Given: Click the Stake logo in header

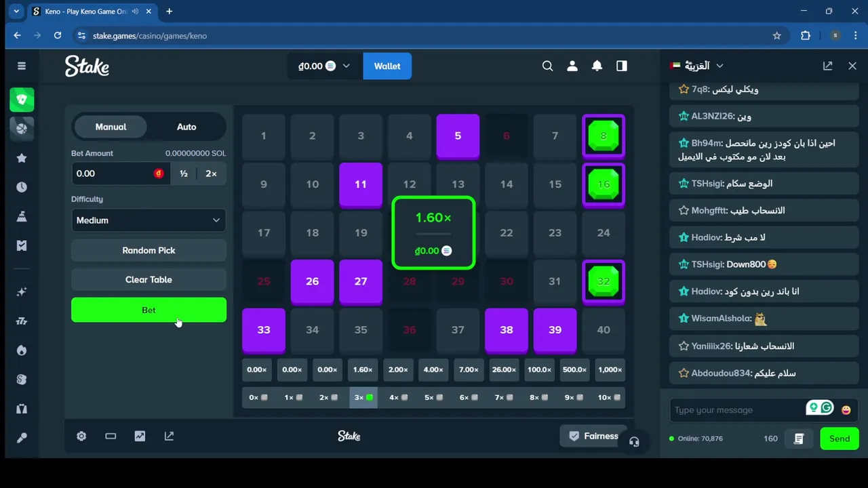Looking at the screenshot, I should [x=87, y=66].
